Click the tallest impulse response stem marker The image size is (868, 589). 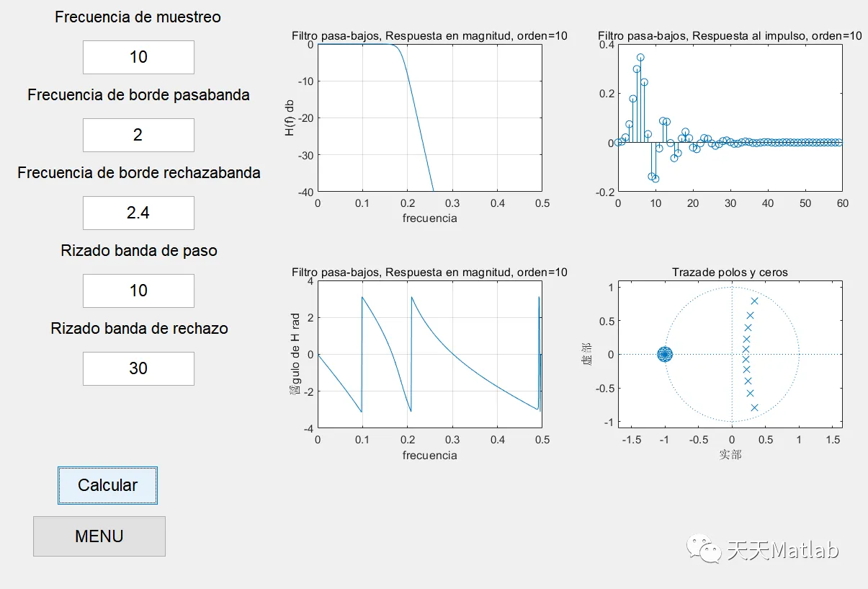click(640, 58)
